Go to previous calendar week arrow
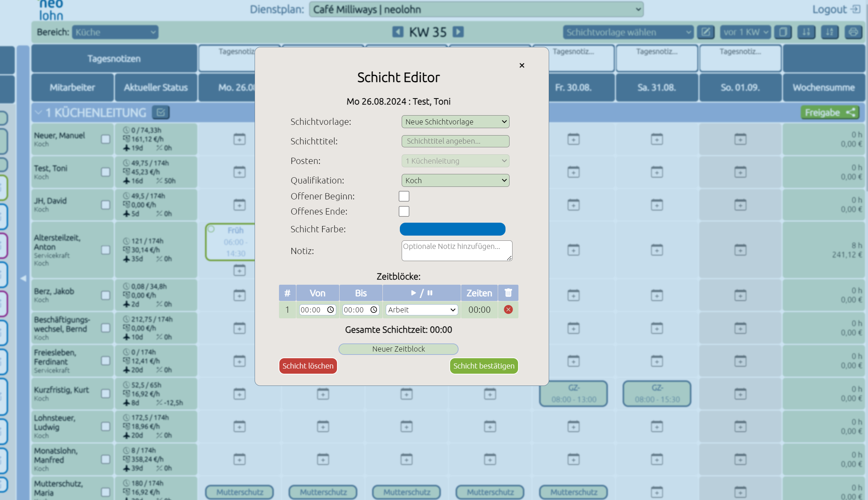Screen dimensions: 868x500 point(398,32)
